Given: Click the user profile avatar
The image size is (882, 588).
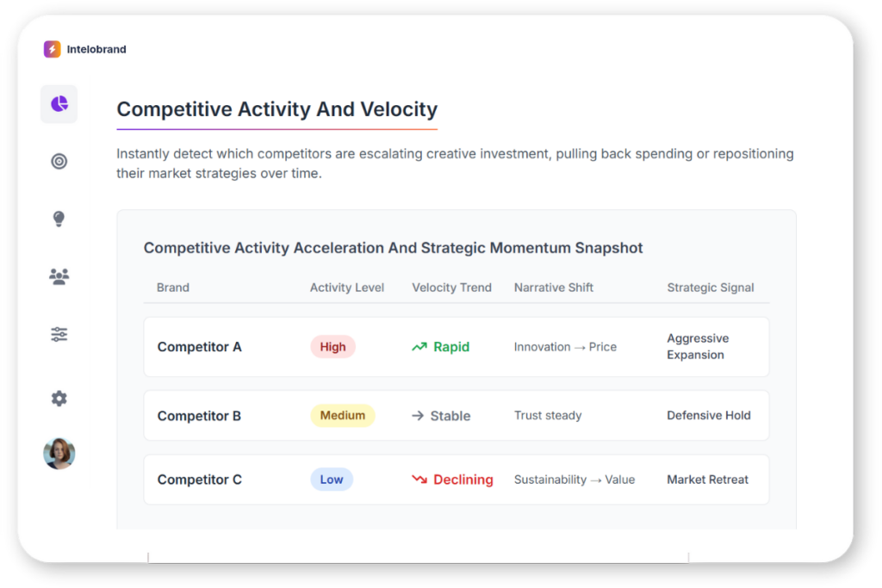Looking at the screenshot, I should pyautogui.click(x=59, y=453).
